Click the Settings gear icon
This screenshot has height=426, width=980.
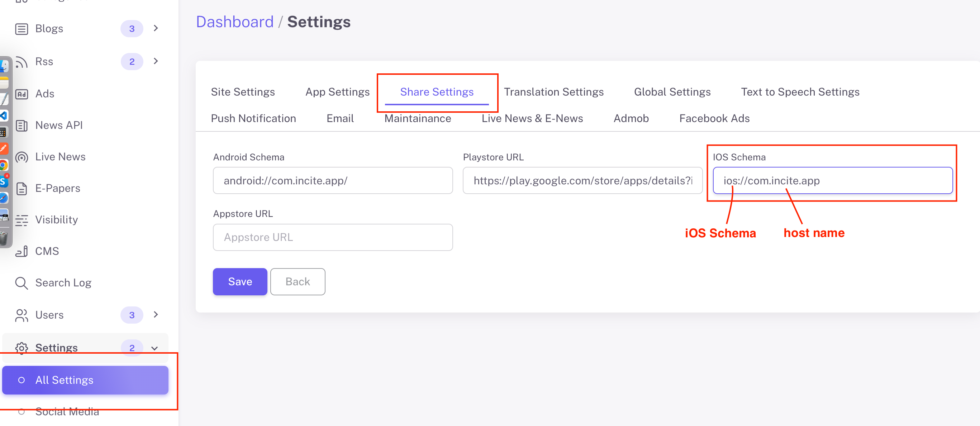(x=22, y=348)
